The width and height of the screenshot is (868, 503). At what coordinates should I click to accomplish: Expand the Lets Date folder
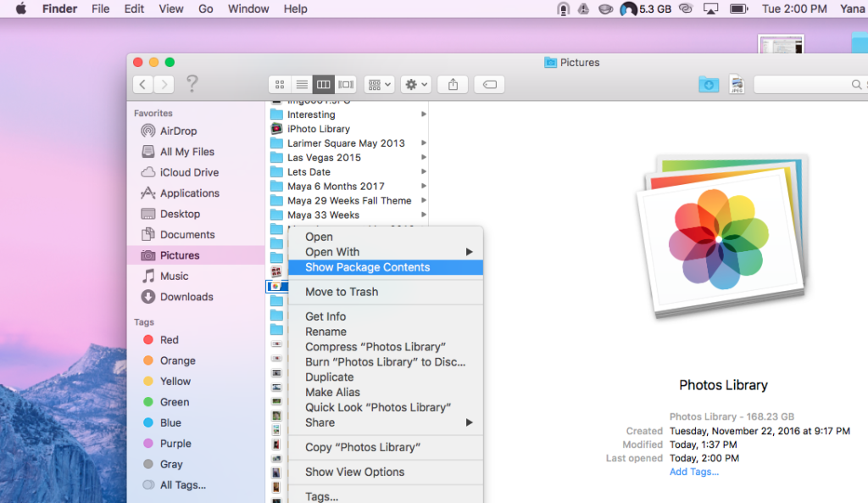(x=424, y=171)
